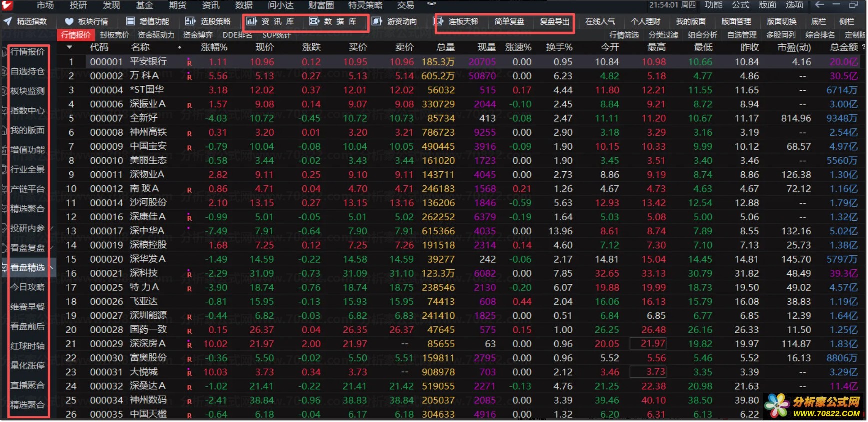Screen dimensions: 868x422
Task: Click the 选股策略 chart icon
Action: pyautogui.click(x=190, y=21)
